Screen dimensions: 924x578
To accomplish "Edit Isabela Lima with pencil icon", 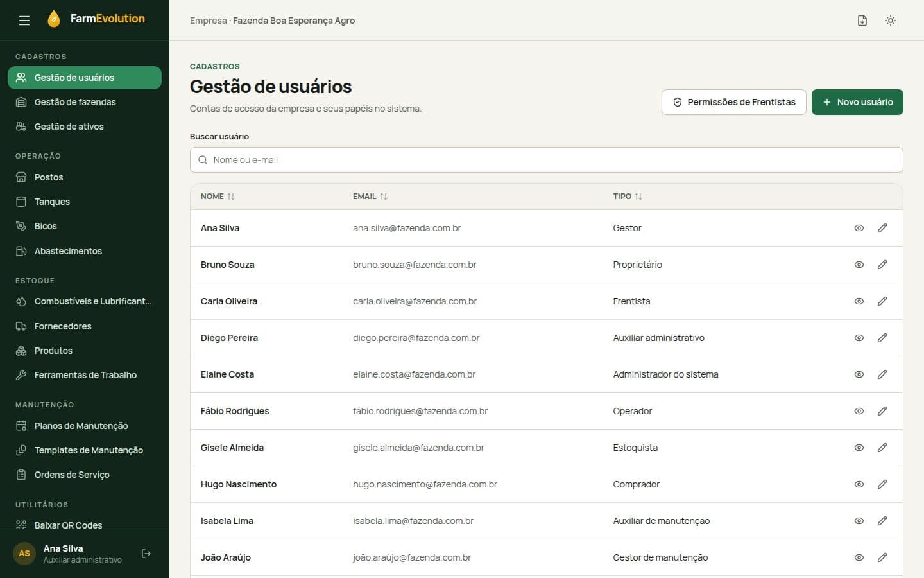I will pos(882,521).
